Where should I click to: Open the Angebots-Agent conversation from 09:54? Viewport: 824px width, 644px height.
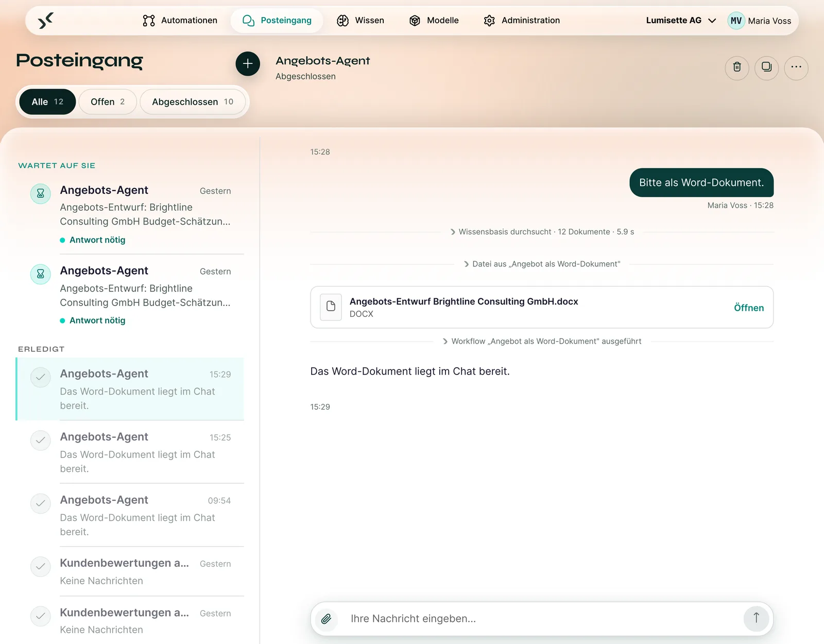[x=130, y=515]
